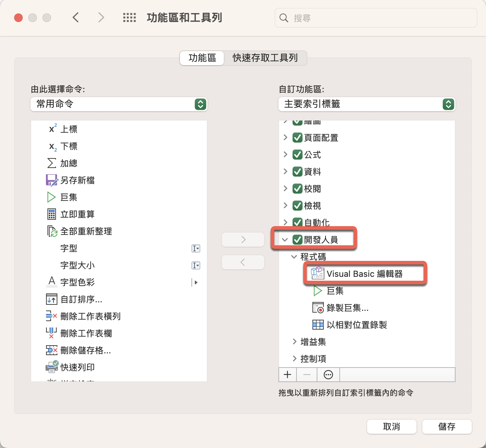Select the 加總 sigma icon

(52, 163)
